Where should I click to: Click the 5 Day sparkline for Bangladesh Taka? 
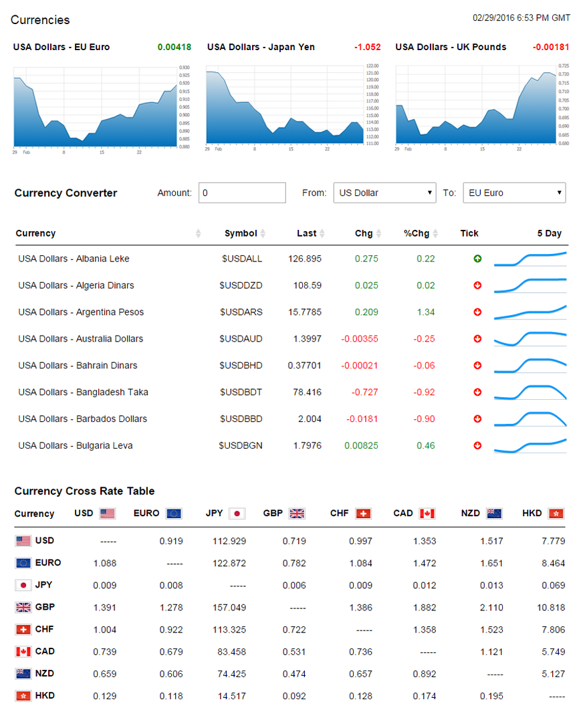pos(530,392)
